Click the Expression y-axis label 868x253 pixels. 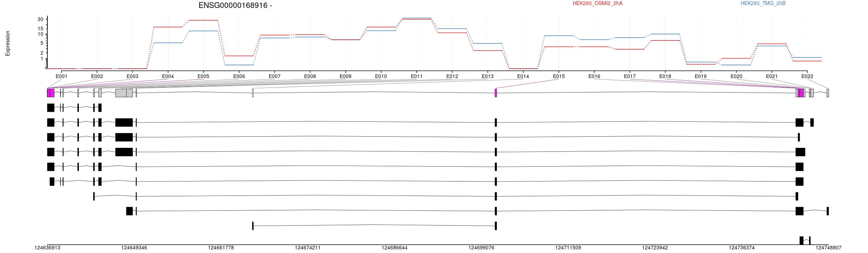pyautogui.click(x=8, y=43)
